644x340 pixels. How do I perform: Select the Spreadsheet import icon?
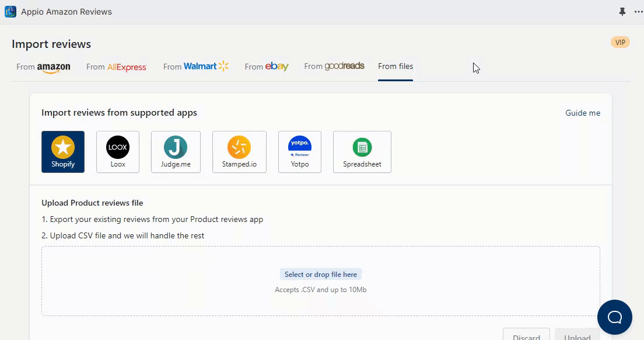coord(362,152)
